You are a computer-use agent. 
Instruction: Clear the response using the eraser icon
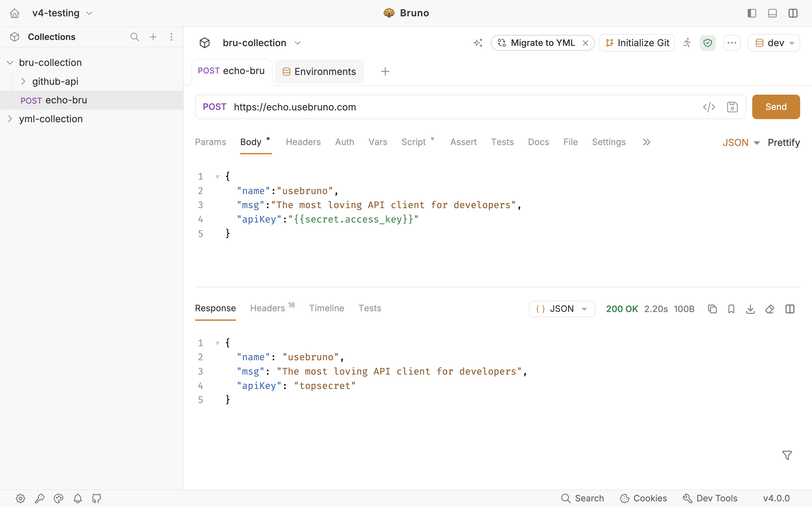coord(770,309)
